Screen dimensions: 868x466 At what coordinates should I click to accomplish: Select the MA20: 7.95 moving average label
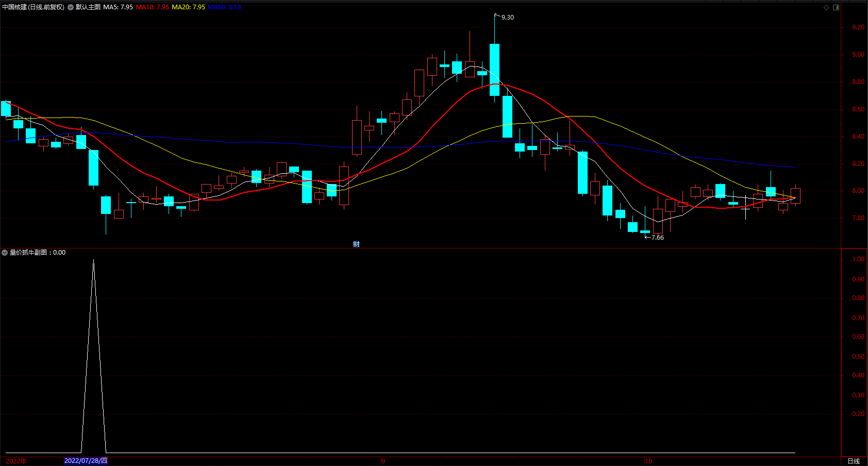click(x=188, y=7)
